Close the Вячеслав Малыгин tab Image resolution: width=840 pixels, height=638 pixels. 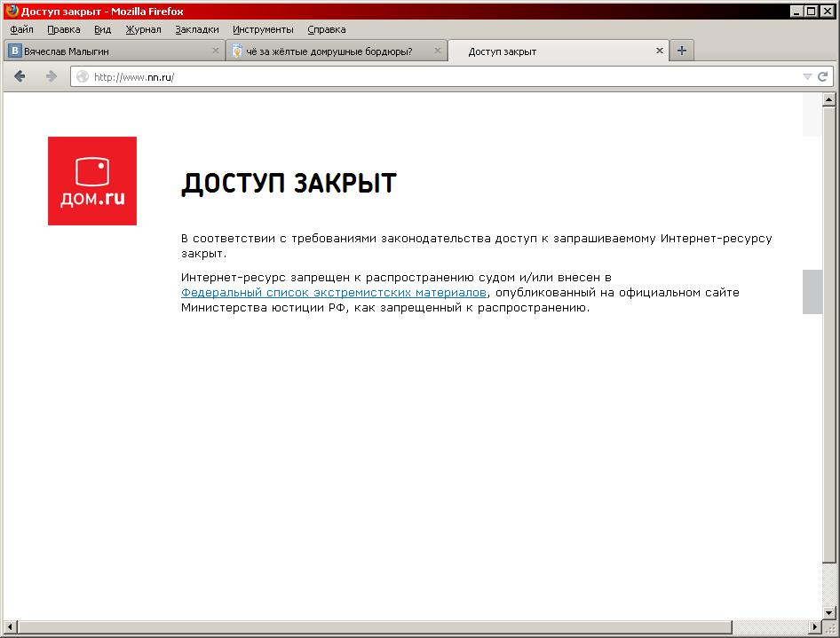[x=216, y=51]
